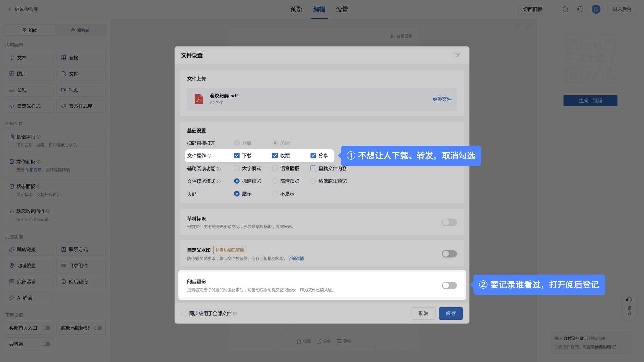This screenshot has width=644, height=362.
Task: Click info icon next to 文件操作
Action: pyautogui.click(x=209, y=156)
